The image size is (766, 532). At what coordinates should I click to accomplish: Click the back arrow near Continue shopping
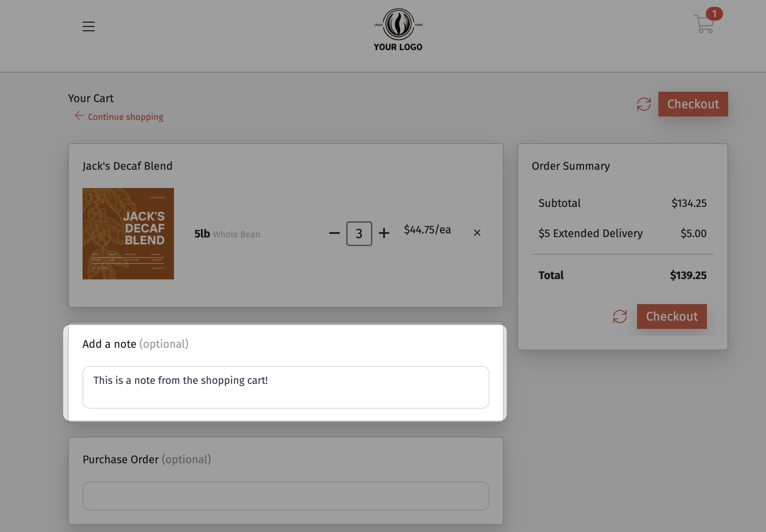tap(79, 116)
